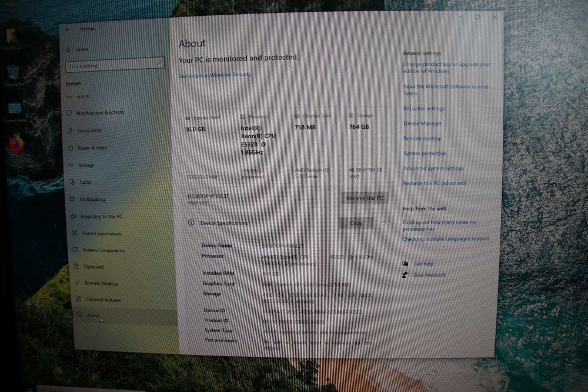Image resolution: width=588 pixels, height=392 pixels.
Task: Click the Remote Desktop sidebar icon
Action: pyautogui.click(x=77, y=283)
